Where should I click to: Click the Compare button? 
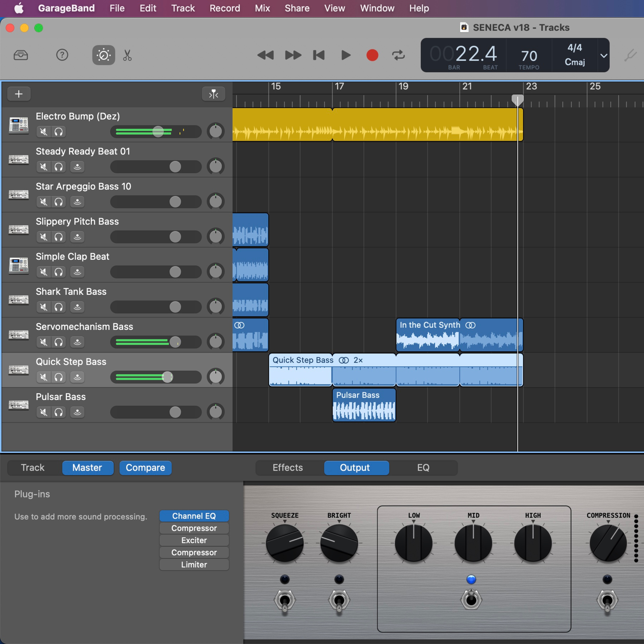(x=145, y=468)
